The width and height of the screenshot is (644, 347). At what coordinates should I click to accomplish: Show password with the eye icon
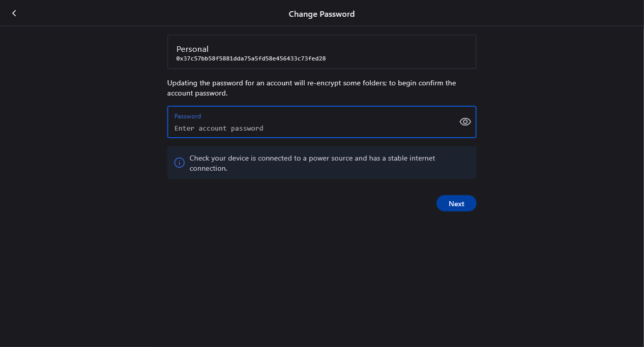pos(465,121)
